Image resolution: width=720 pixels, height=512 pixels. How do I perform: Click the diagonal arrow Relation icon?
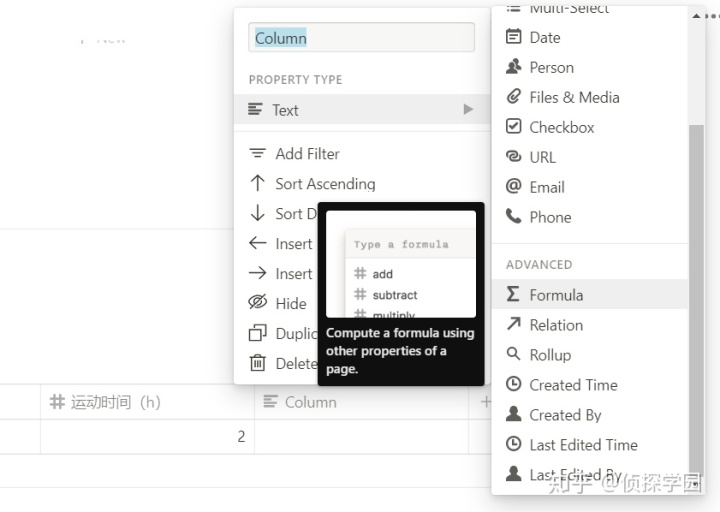(x=513, y=323)
